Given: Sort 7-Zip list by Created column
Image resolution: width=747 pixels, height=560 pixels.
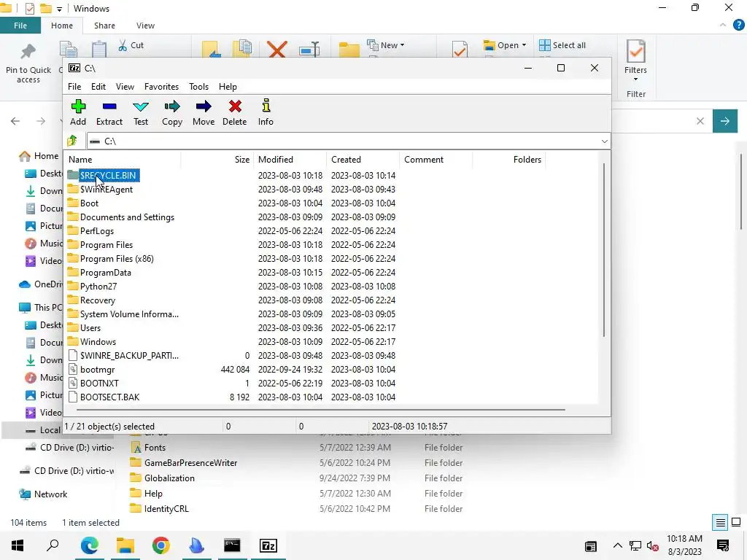Looking at the screenshot, I should tap(363, 160).
